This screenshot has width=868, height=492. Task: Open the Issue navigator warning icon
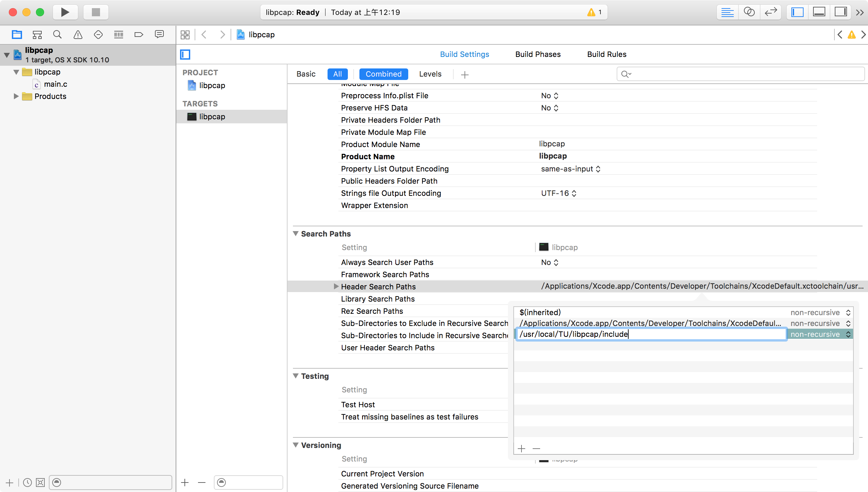(78, 35)
